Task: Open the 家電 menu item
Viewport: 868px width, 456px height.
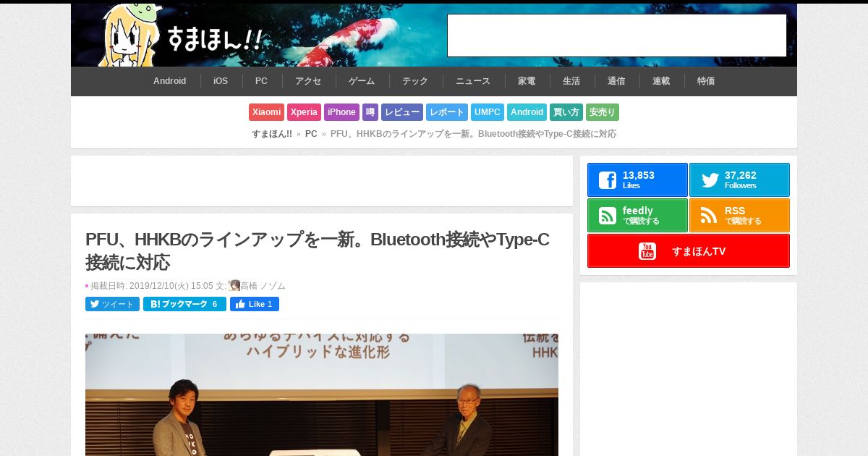Action: [527, 81]
